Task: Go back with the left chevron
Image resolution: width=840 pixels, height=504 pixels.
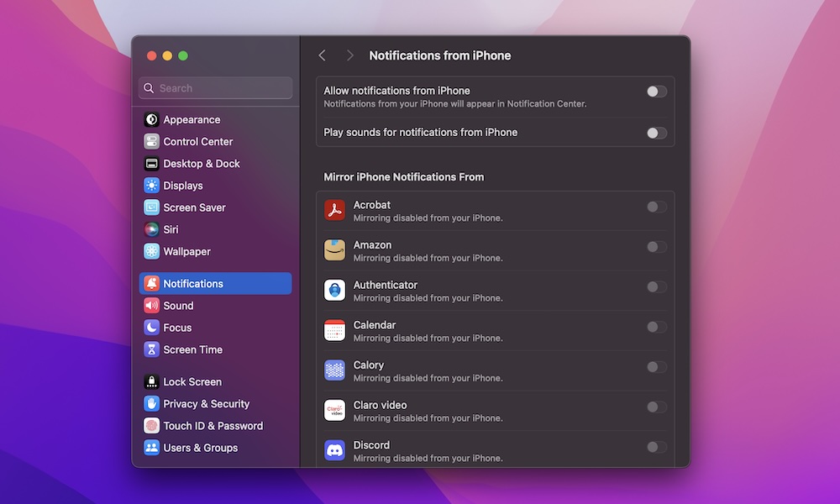Action: [322, 55]
